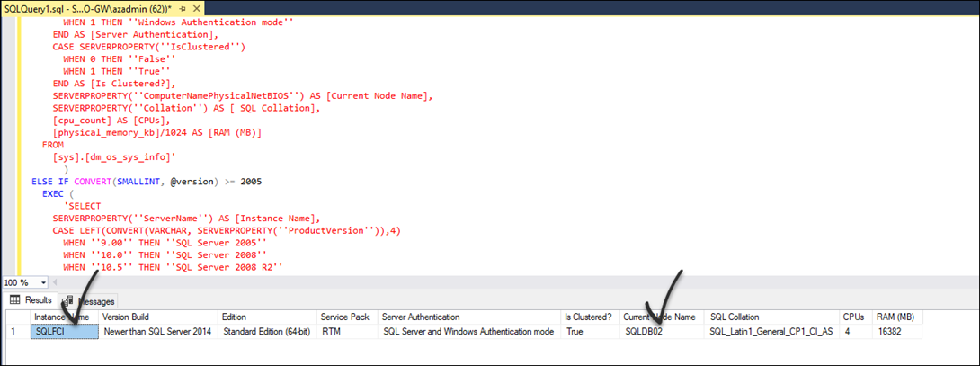
Task: Select the True clustered cell
Action: pos(590,332)
